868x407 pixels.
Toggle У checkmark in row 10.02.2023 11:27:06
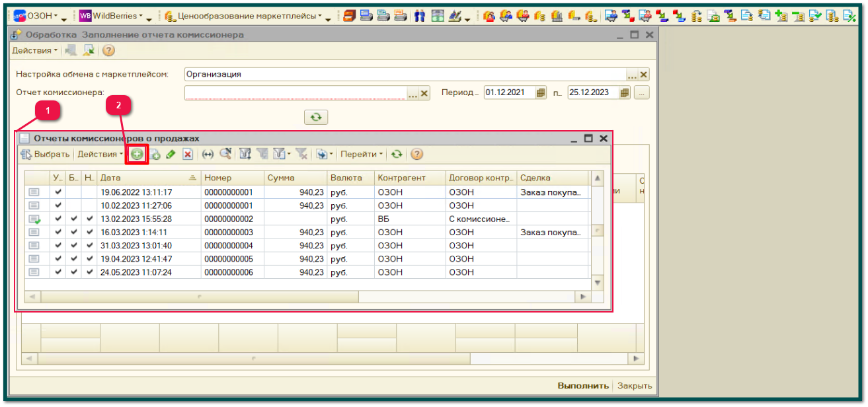coord(59,205)
